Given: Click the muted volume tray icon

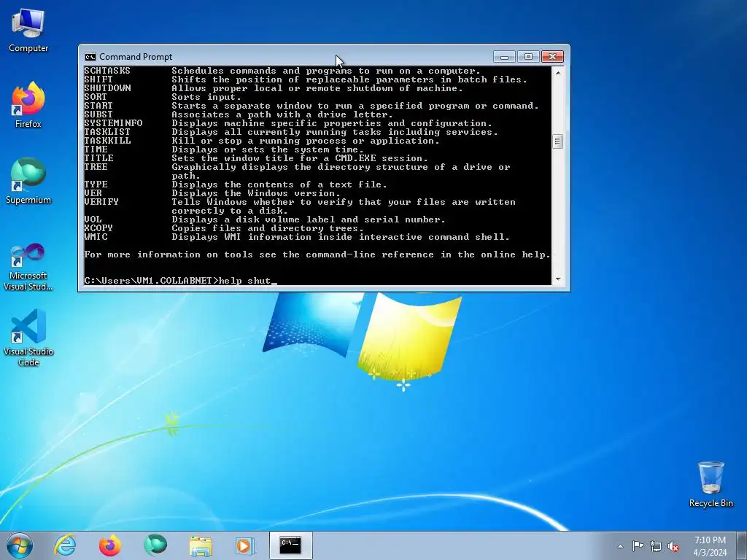Looking at the screenshot, I should pyautogui.click(x=673, y=546).
